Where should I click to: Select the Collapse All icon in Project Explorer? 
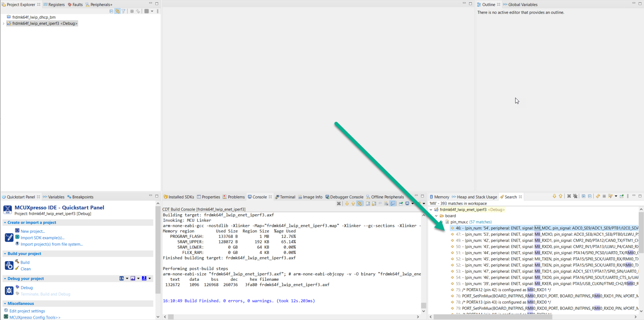111,11
